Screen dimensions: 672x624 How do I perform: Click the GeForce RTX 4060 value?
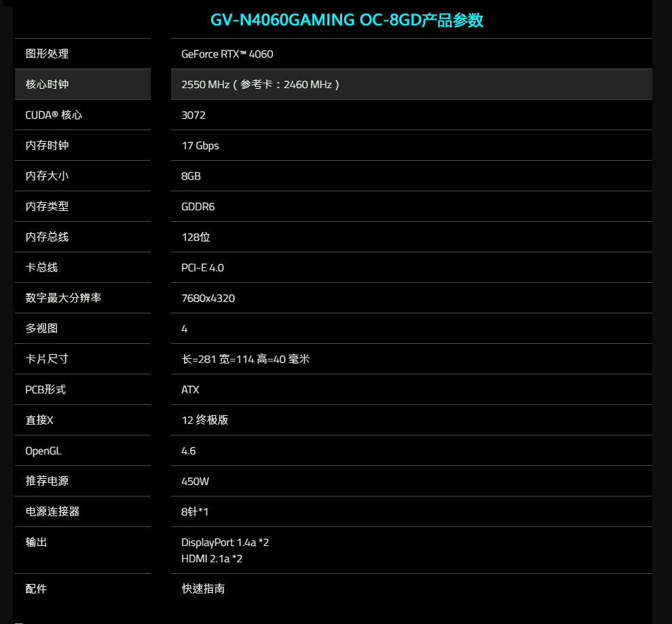227,54
